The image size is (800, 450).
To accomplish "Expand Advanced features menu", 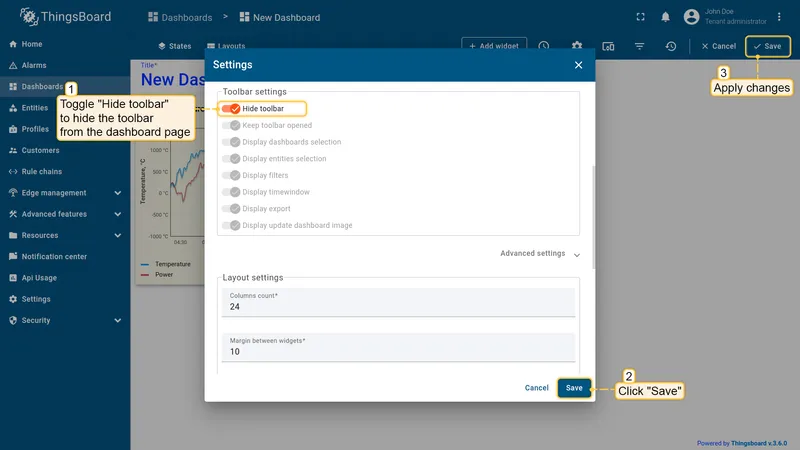I will (x=118, y=214).
